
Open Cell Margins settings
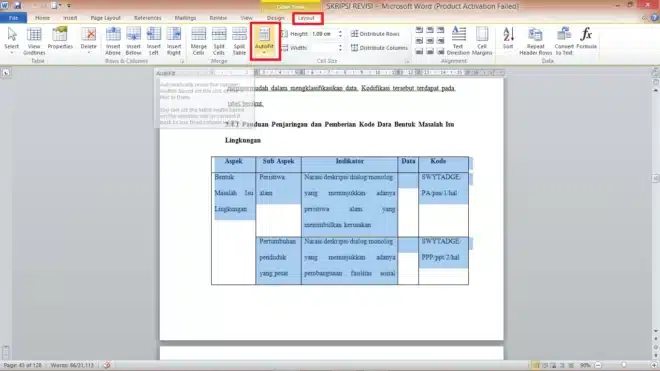pyautogui.click(x=482, y=40)
